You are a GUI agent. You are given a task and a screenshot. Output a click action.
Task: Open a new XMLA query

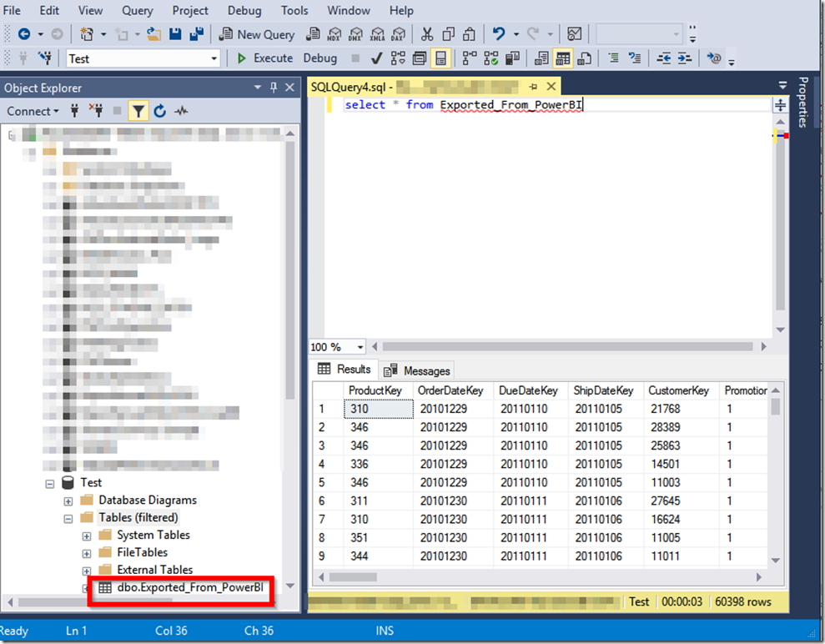tap(377, 34)
